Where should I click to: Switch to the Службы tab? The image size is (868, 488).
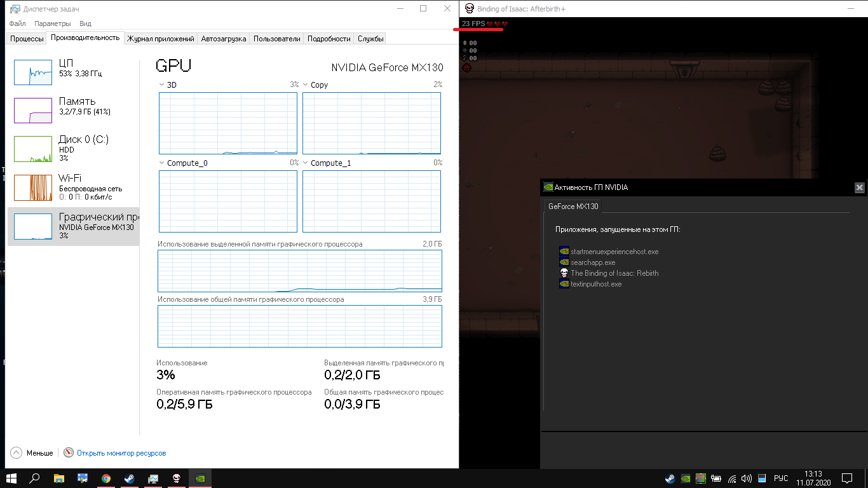370,39
